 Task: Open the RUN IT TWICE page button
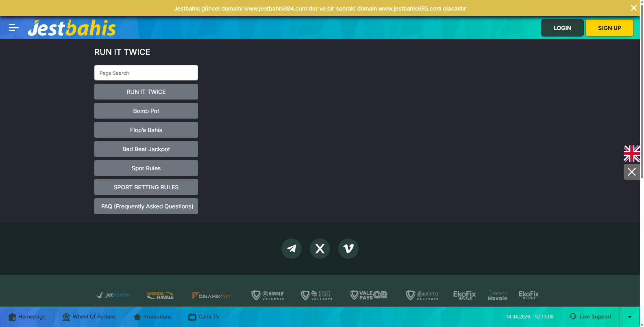pos(146,92)
